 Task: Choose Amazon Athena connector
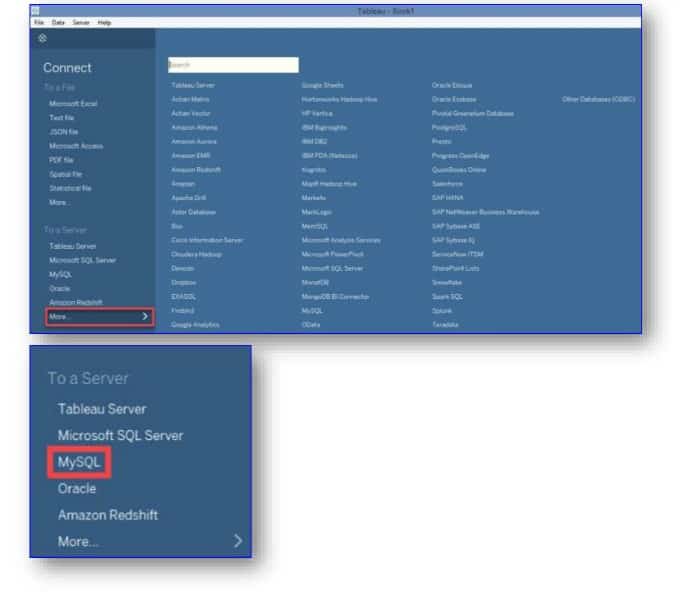point(194,127)
